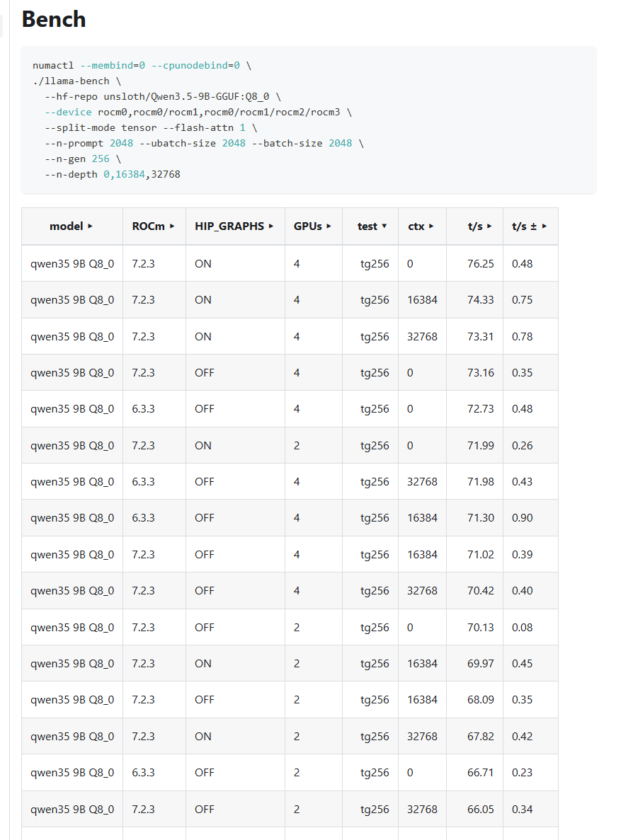Select the t/s value 72.73

(481, 409)
